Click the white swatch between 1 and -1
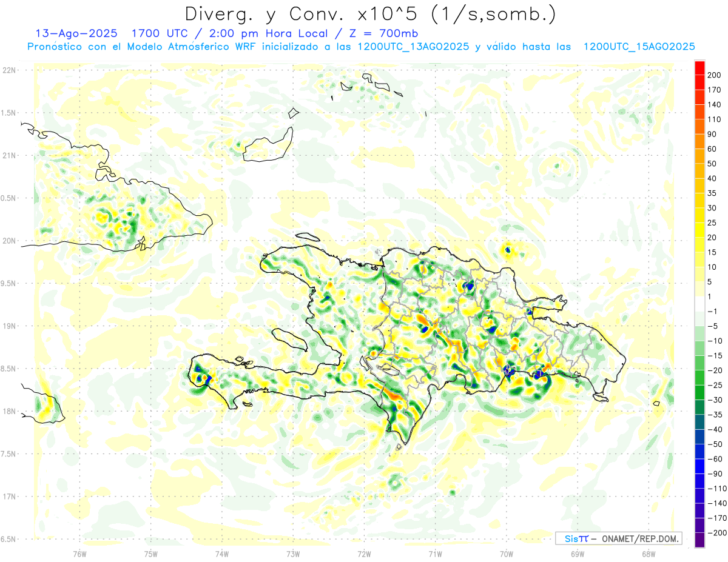 [699, 304]
